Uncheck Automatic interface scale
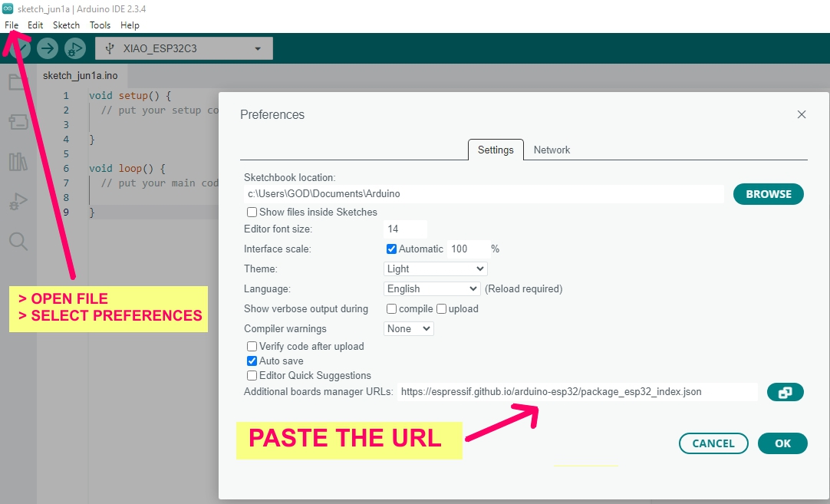Screen dimensions: 830x504 coord(392,249)
